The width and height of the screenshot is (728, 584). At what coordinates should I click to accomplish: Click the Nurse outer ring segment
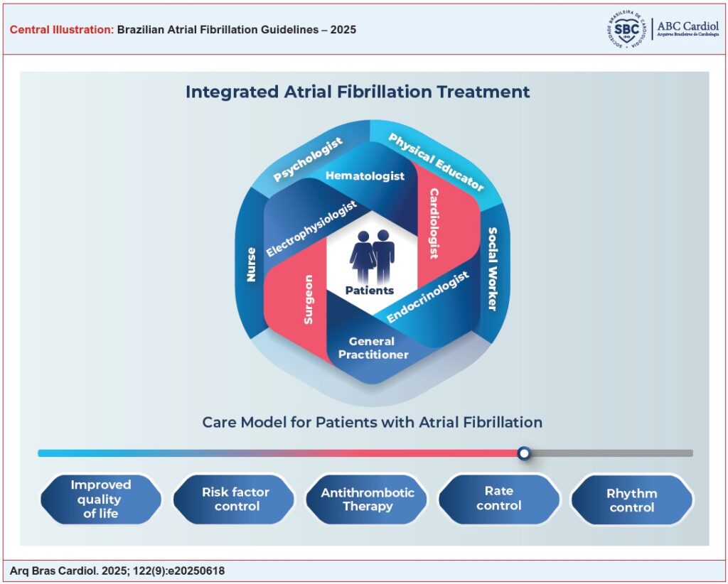[251, 264]
